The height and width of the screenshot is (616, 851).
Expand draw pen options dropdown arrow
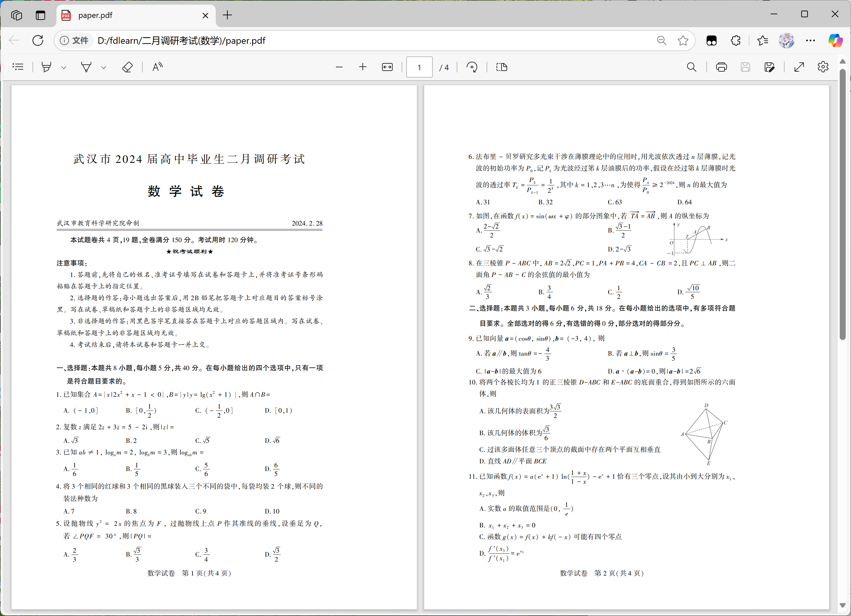[104, 67]
